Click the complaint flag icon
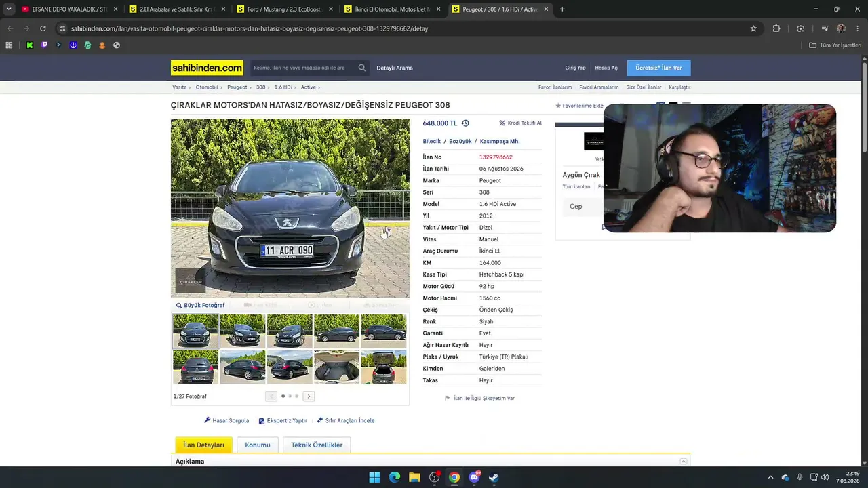The image size is (868, 488). click(448, 399)
